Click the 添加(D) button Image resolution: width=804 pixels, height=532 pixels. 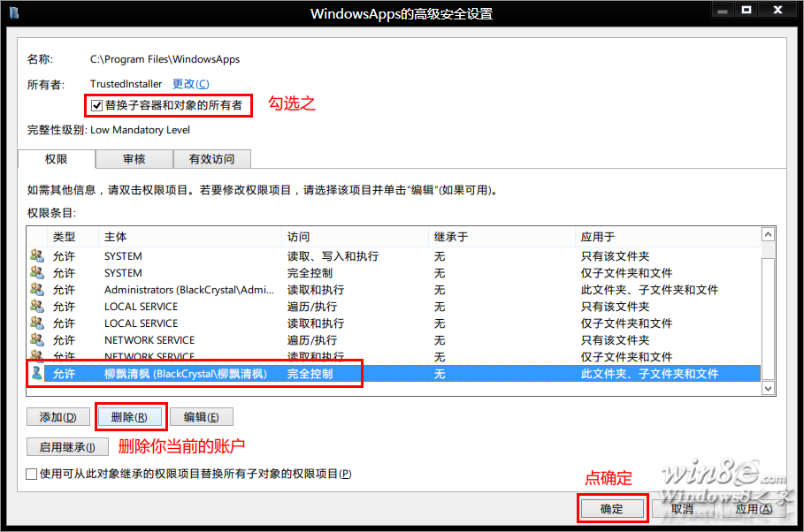[x=58, y=417]
